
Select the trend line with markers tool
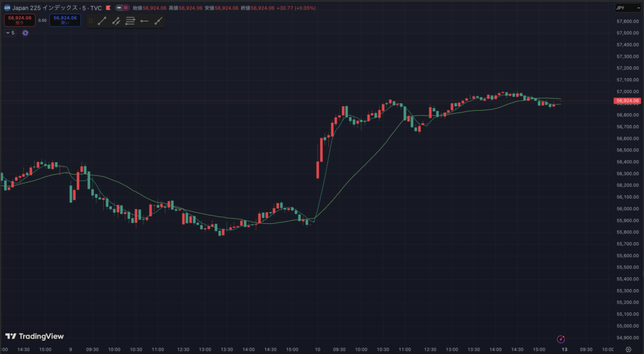click(116, 21)
